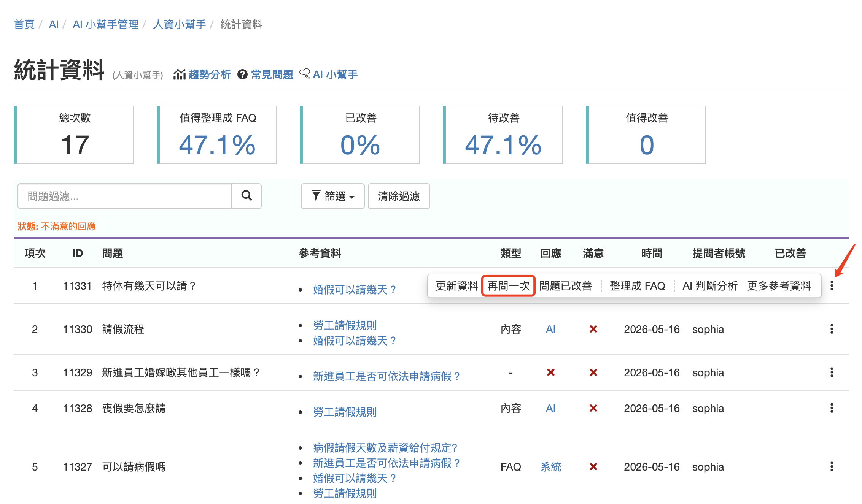Focus the 問題過濾 search input field
Screen dimensions: 862x504
tap(125, 196)
